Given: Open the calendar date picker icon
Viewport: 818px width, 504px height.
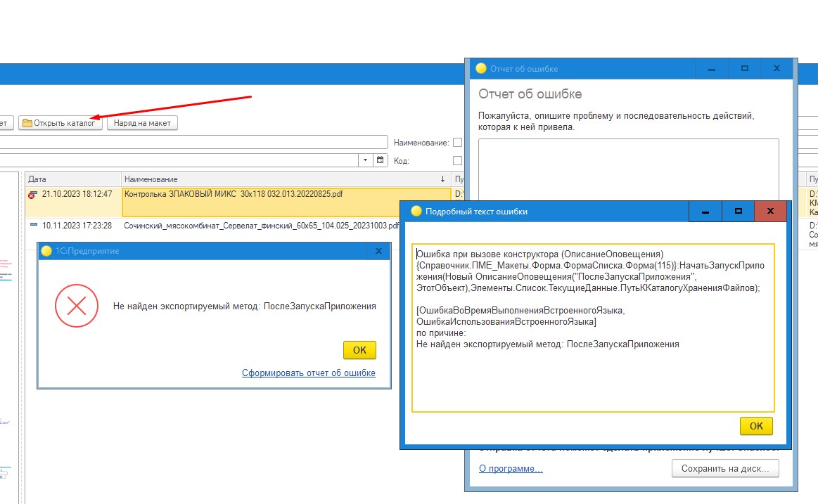Looking at the screenshot, I should click(381, 160).
